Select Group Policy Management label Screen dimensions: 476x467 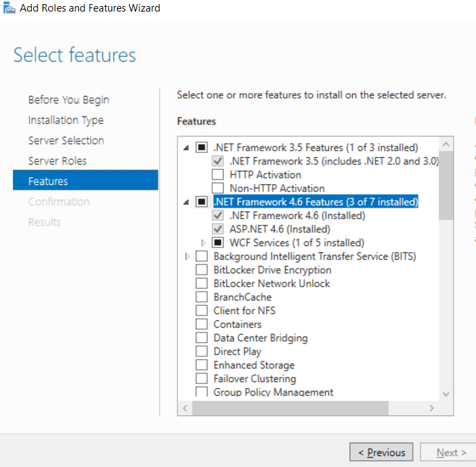click(x=273, y=392)
